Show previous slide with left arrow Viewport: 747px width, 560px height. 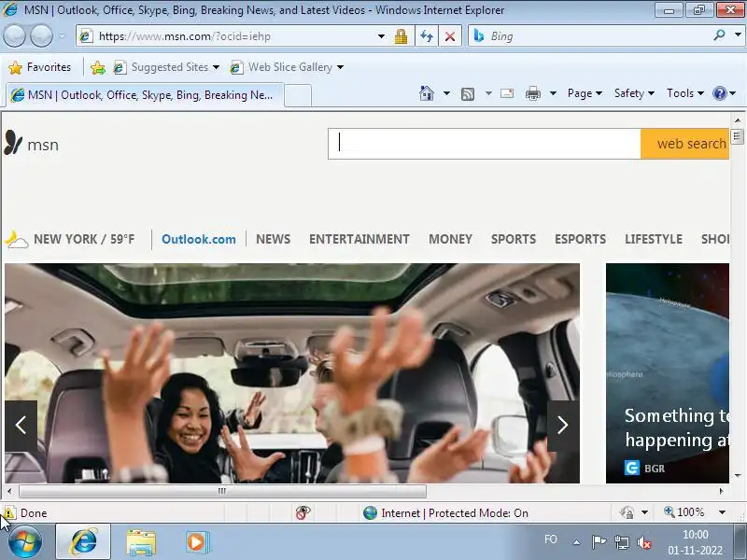pos(21,426)
